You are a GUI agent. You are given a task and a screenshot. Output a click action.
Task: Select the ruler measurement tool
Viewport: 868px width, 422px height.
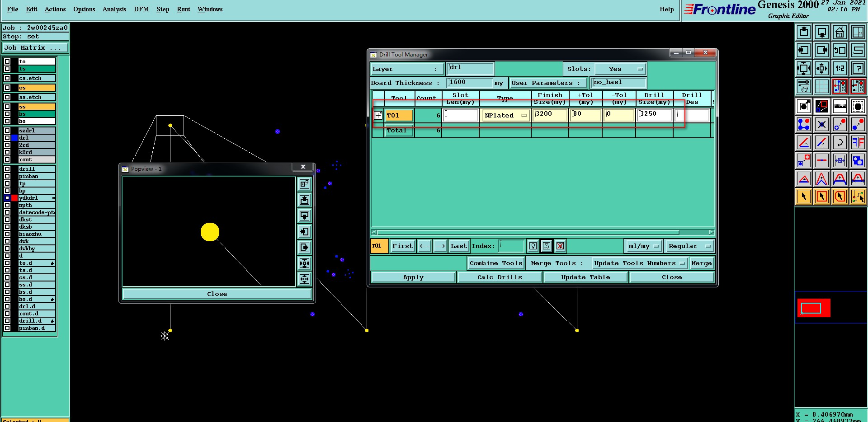[x=840, y=106]
